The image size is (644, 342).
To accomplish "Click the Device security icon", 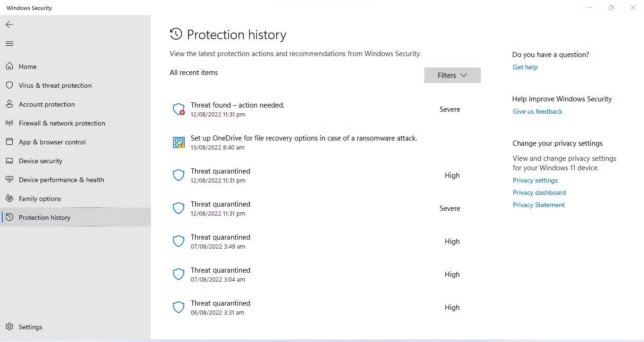I will (9, 161).
